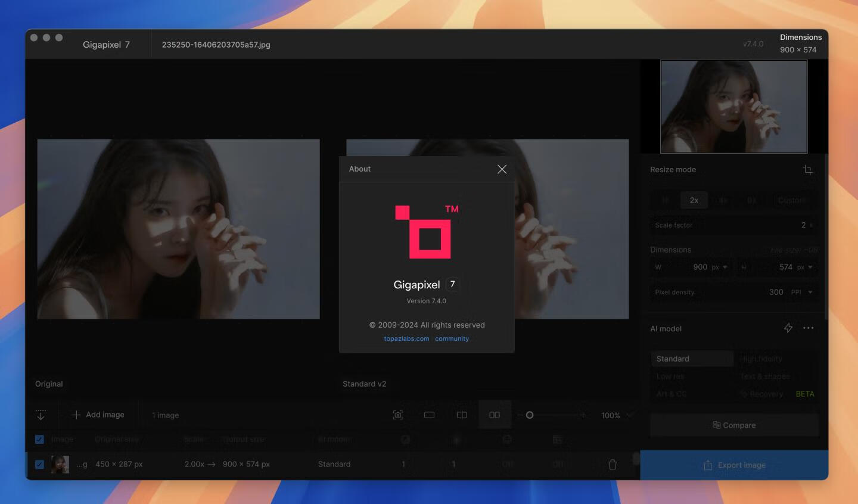Click the Compare button

pos(734,425)
